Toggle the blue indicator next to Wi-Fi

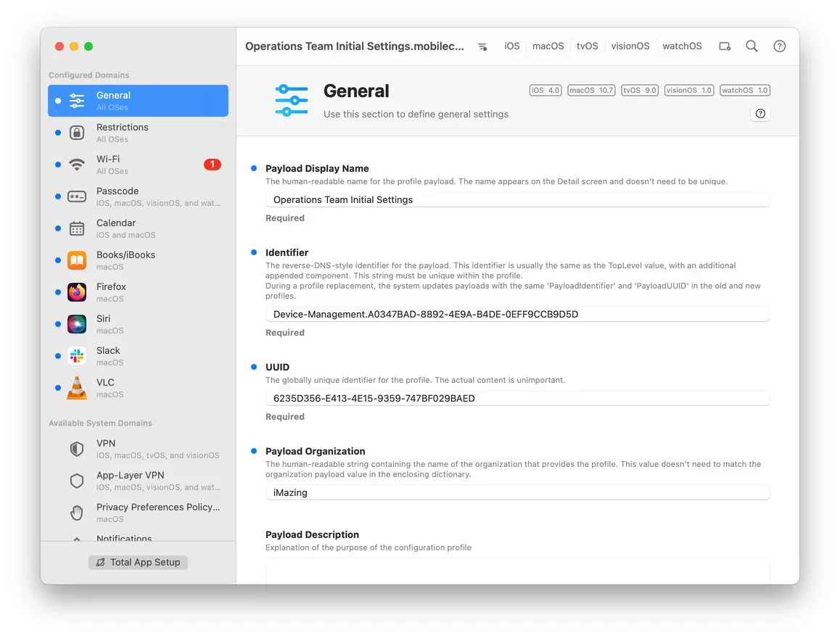[x=57, y=165]
